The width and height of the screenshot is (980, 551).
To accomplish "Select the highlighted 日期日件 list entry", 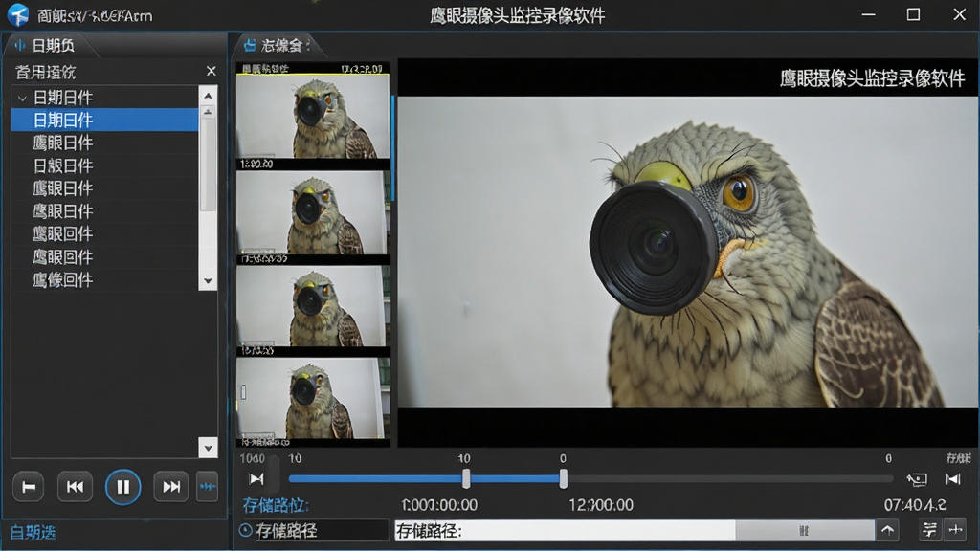I will coord(104,120).
